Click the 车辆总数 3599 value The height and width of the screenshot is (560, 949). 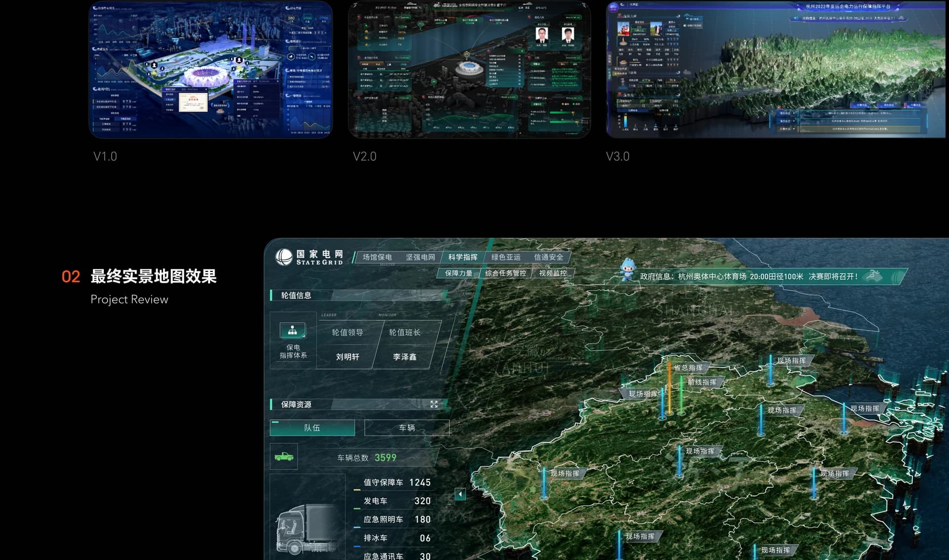[x=386, y=458]
